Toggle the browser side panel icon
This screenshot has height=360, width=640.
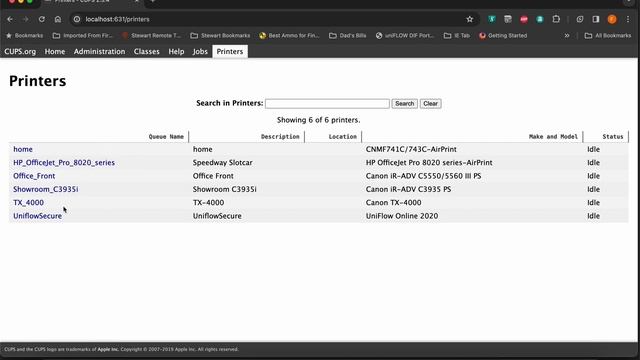point(596,19)
